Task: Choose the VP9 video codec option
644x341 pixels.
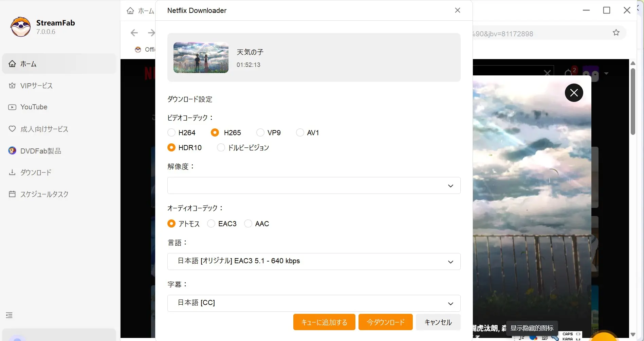Action: (x=260, y=132)
